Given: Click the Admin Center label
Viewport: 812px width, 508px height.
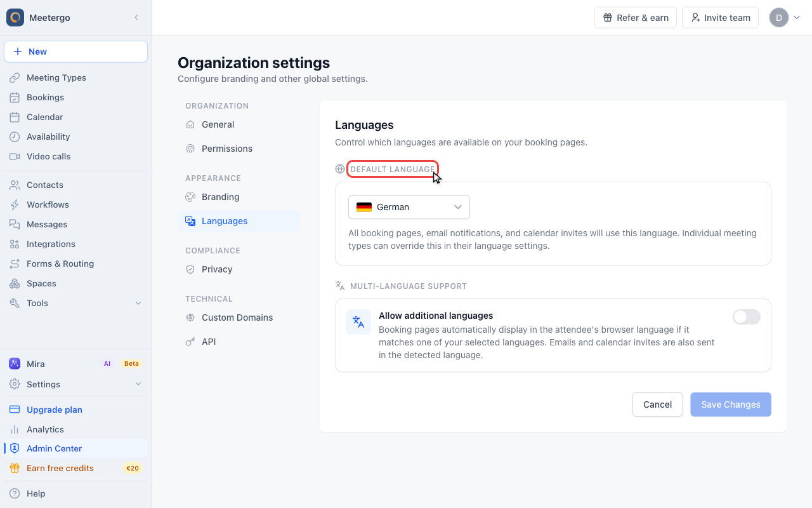Looking at the screenshot, I should [x=55, y=448].
